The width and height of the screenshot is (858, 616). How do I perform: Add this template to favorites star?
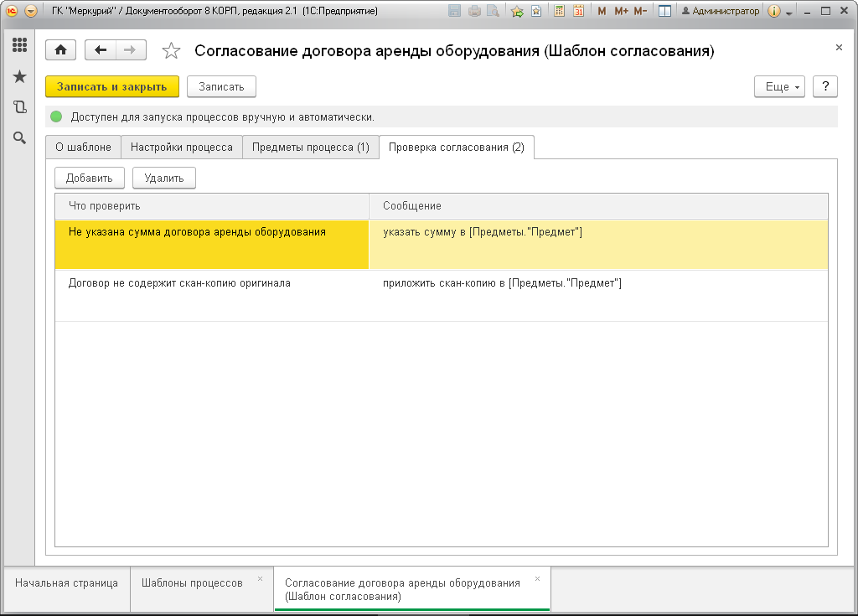pyautogui.click(x=171, y=51)
